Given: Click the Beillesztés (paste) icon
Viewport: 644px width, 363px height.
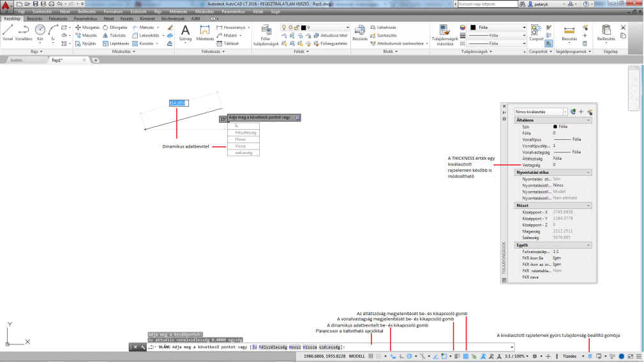Looking at the screenshot, I should point(606,33).
